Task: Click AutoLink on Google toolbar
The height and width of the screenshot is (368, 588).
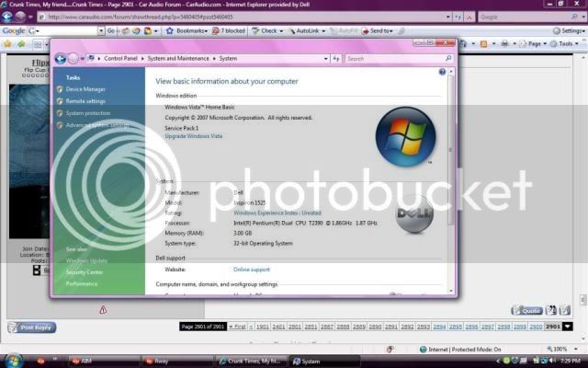Action: [304, 31]
